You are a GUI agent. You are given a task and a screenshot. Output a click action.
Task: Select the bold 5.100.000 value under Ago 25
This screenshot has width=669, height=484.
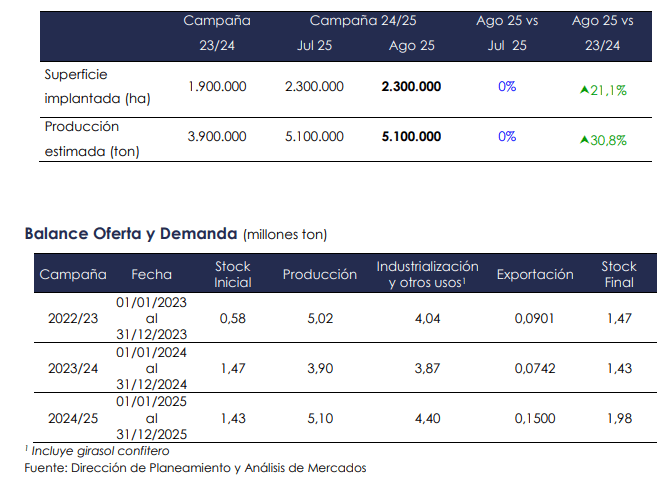[411, 137]
